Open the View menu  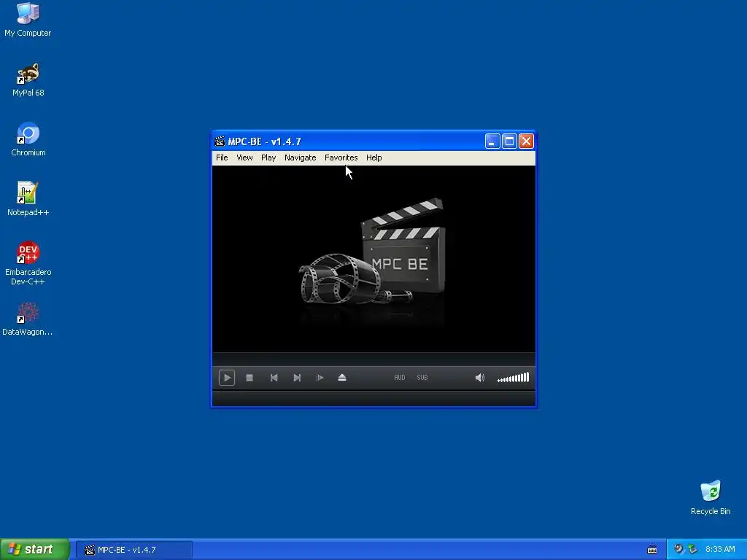pos(244,157)
